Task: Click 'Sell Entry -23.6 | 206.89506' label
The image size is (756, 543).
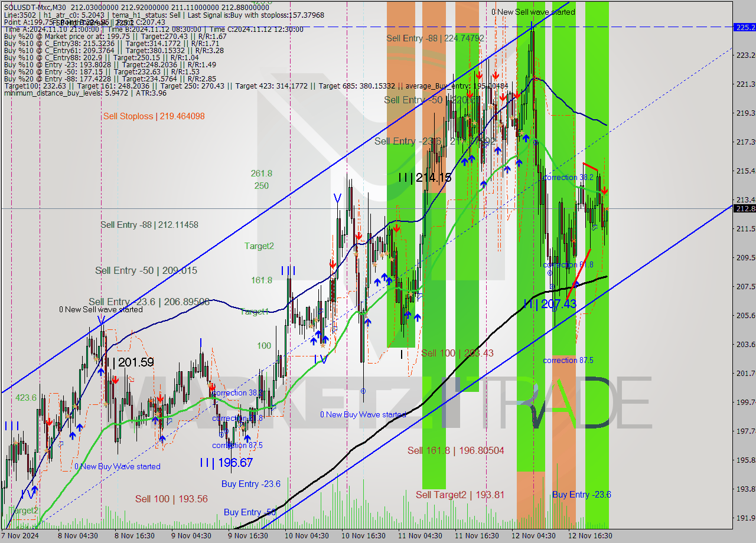Action: (149, 302)
